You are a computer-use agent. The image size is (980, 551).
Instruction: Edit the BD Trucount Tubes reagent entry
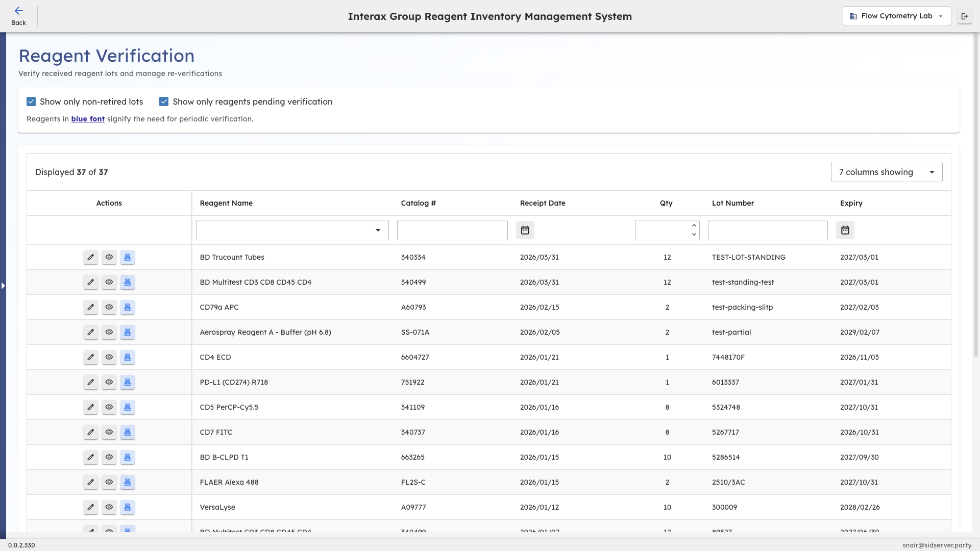(x=90, y=257)
